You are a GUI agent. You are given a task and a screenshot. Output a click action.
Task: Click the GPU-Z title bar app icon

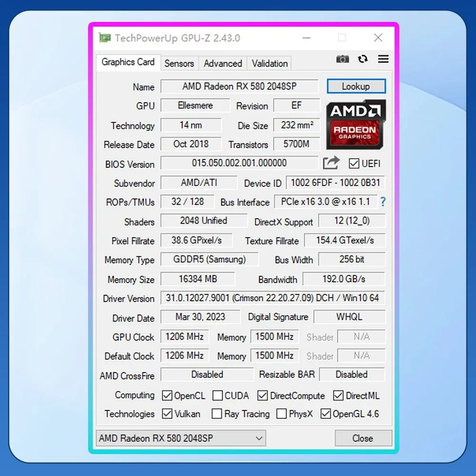click(105, 38)
